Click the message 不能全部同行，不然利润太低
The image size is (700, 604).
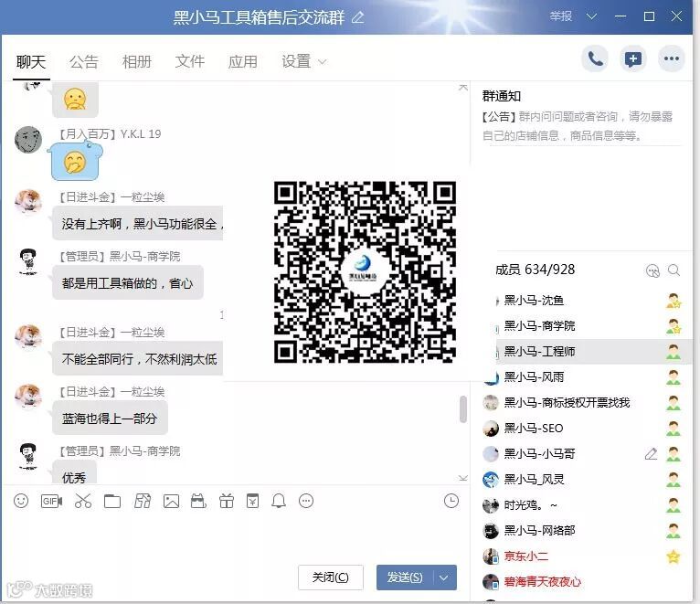[137, 358]
